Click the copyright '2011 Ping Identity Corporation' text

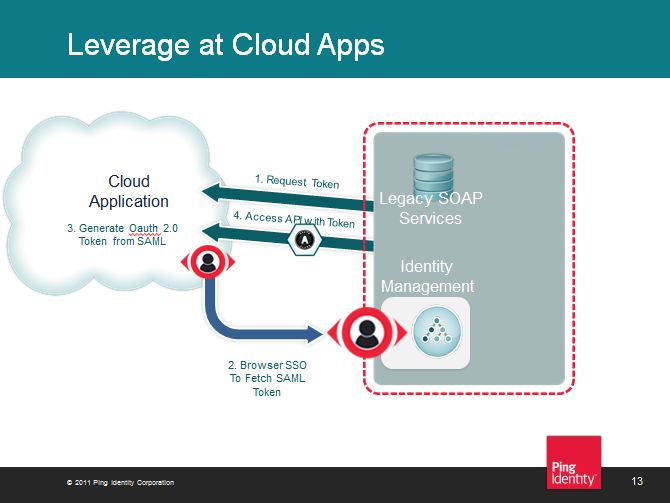[x=120, y=482]
